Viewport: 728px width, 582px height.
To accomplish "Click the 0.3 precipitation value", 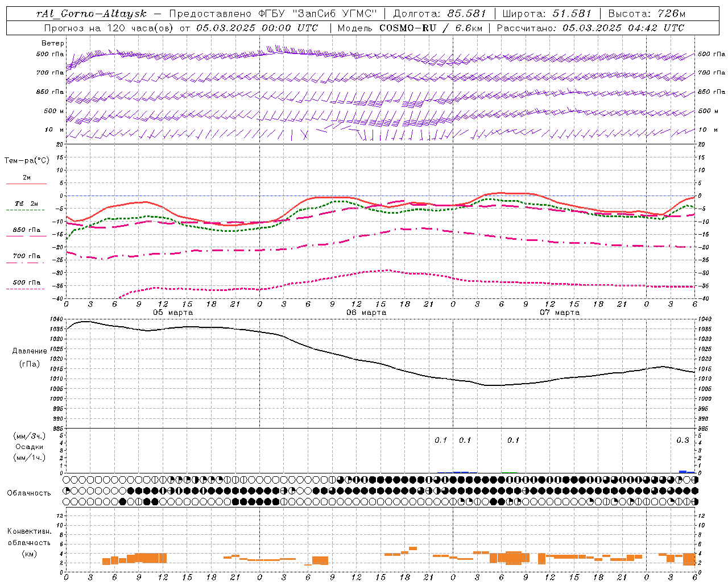I will point(682,440).
